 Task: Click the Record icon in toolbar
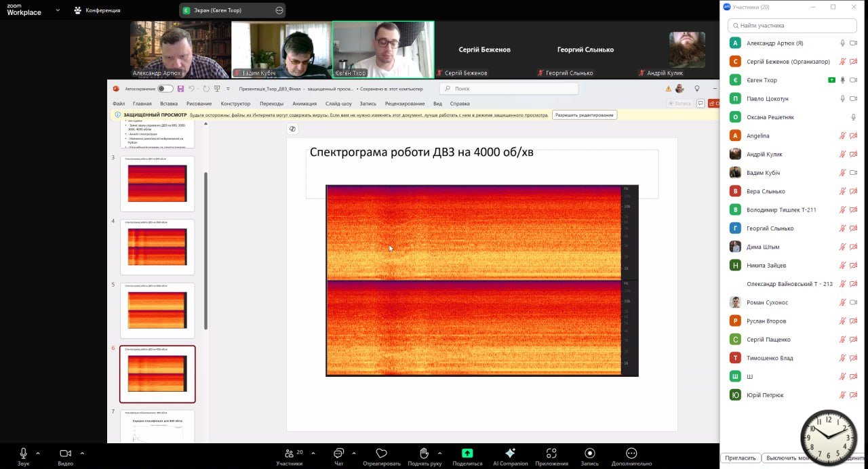pos(589,453)
